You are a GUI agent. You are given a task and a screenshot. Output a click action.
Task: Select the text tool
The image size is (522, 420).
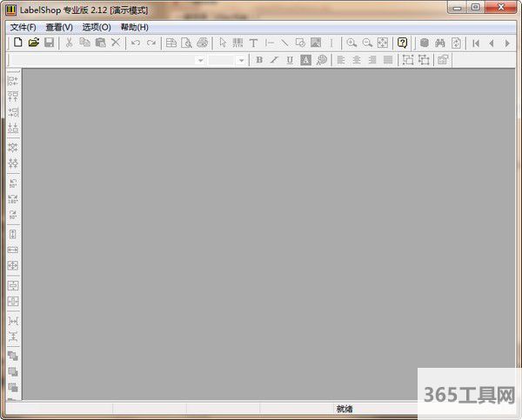(253, 43)
